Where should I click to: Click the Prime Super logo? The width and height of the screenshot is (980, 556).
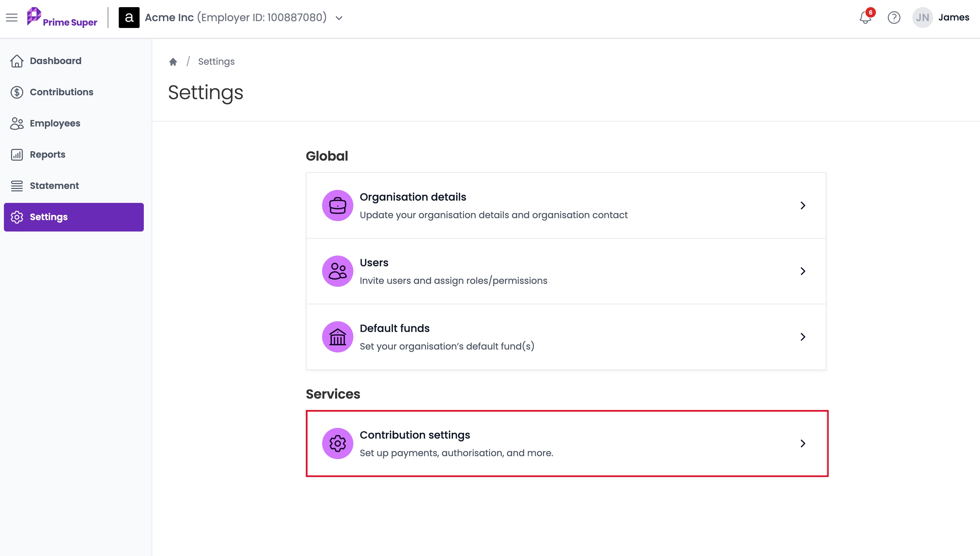[62, 18]
